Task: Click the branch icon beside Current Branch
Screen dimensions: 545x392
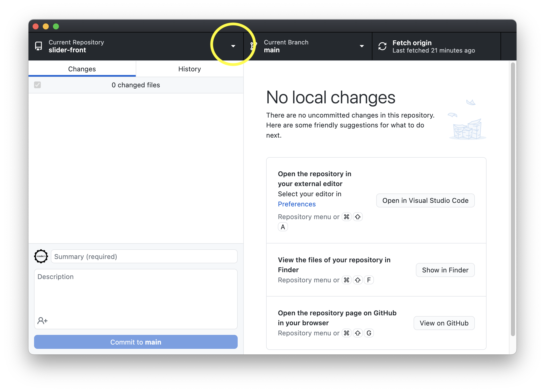Action: [253, 46]
